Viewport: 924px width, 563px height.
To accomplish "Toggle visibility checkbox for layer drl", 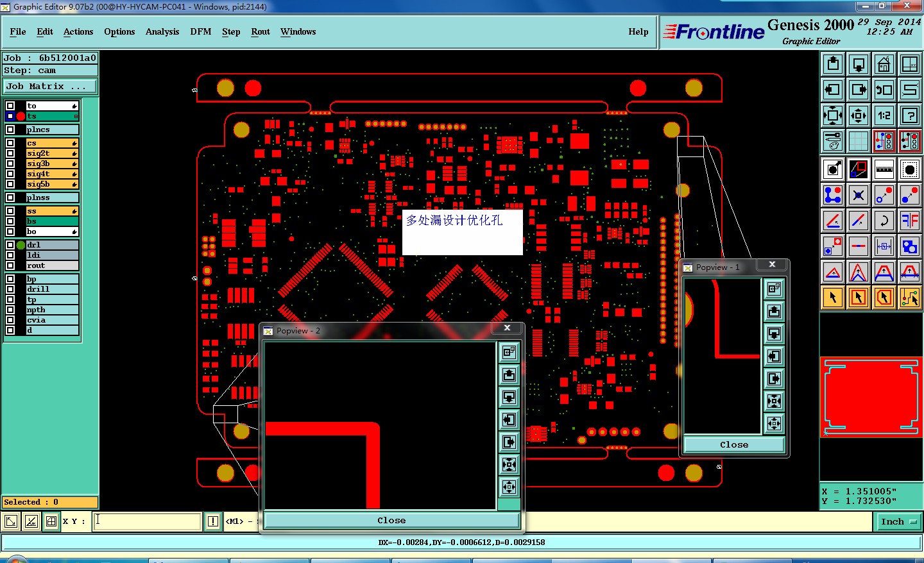I will 10,245.
